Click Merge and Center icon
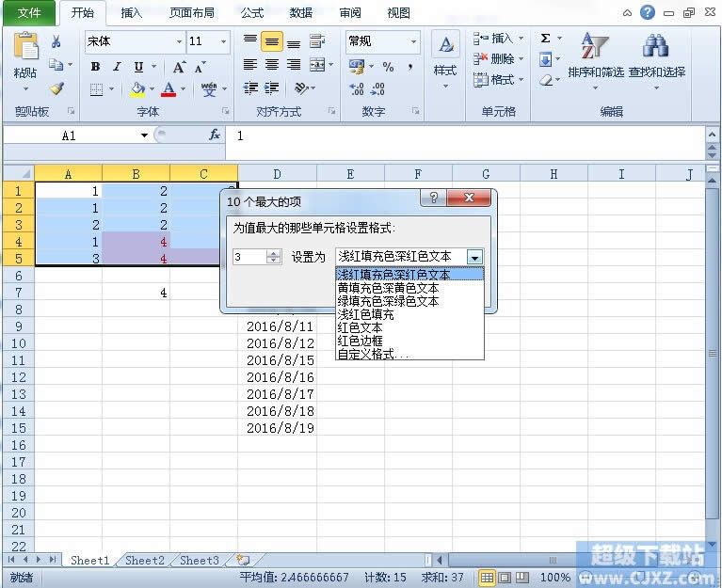722x588 pixels. pos(317,64)
